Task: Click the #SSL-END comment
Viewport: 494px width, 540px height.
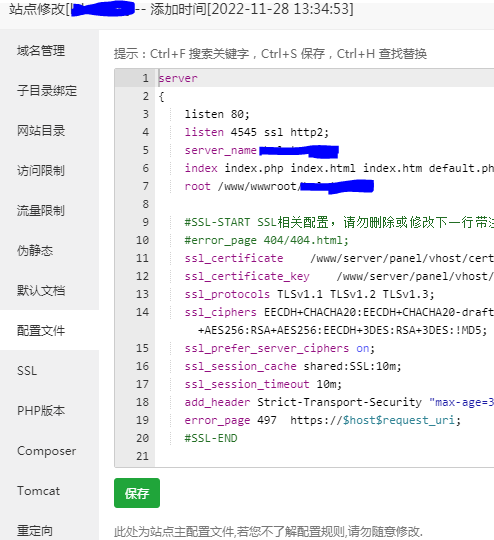Action: click(x=211, y=438)
